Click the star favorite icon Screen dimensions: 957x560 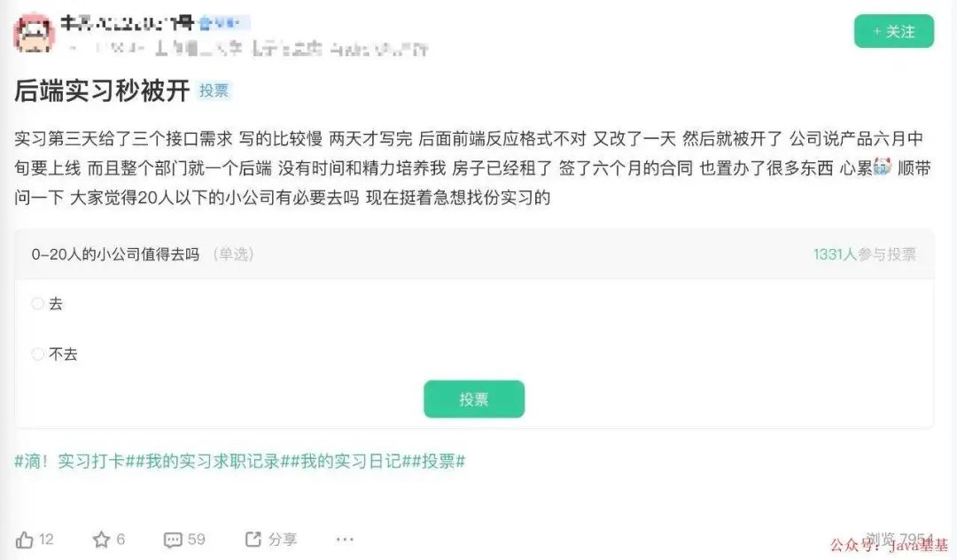pos(101,540)
